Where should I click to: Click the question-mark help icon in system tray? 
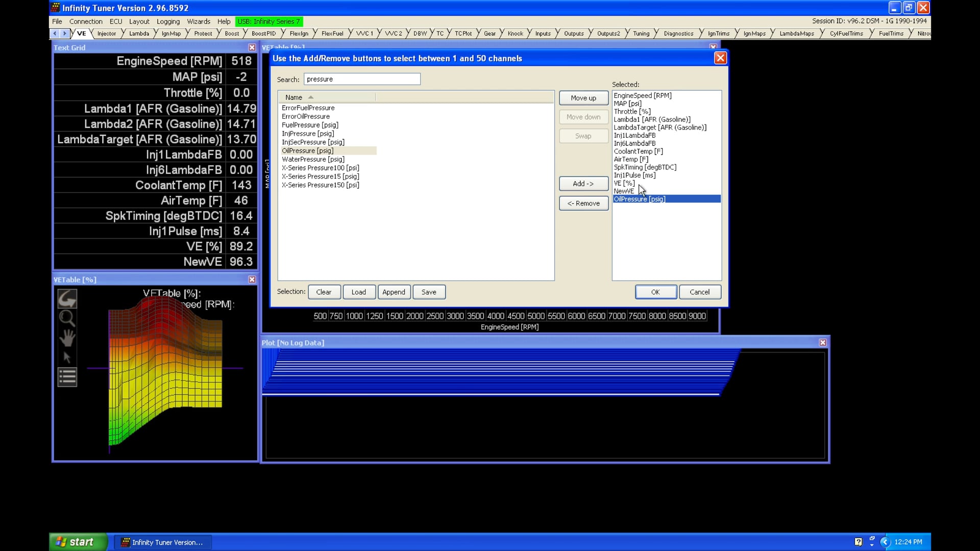[859, 541]
